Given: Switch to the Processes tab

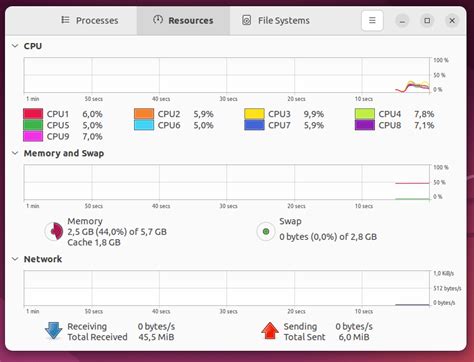Looking at the screenshot, I should tap(90, 21).
